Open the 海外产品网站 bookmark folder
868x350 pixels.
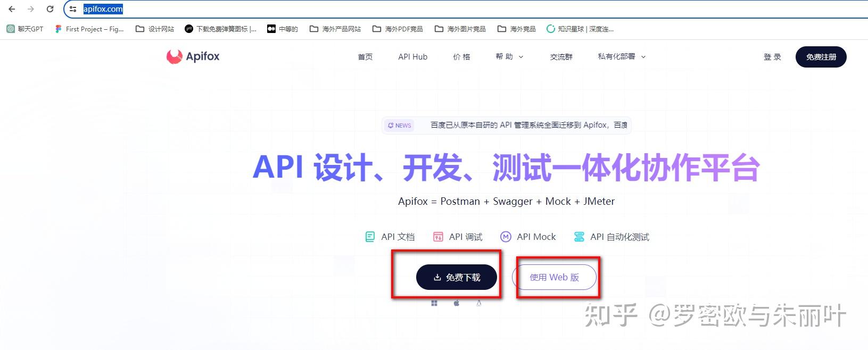(x=335, y=29)
